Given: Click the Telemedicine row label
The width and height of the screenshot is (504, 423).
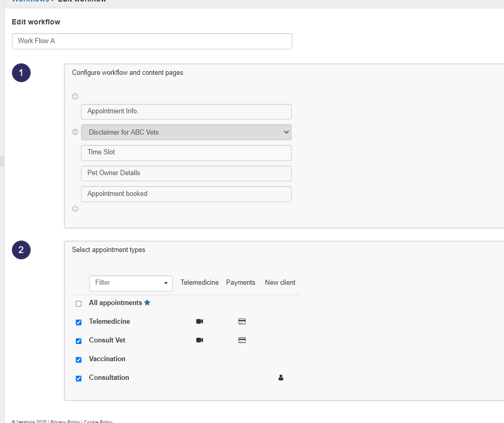Looking at the screenshot, I should pyautogui.click(x=110, y=321).
